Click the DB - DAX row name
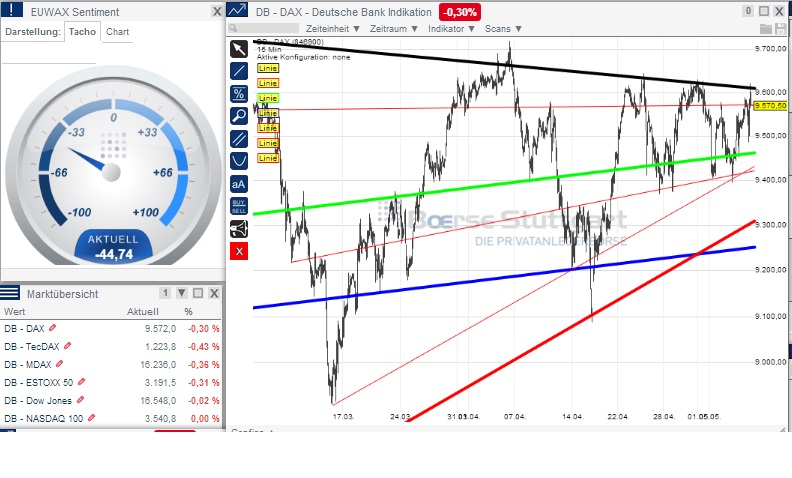This screenshot has height=478, width=792. coord(24,328)
